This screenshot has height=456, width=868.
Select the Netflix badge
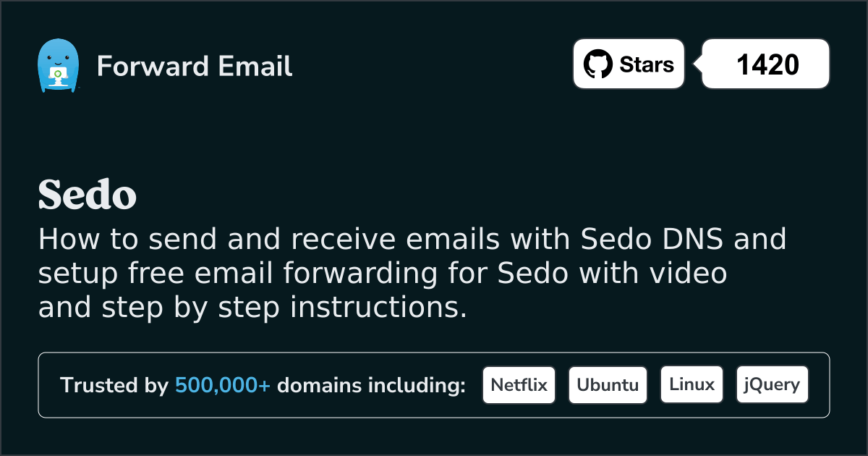pos(519,384)
